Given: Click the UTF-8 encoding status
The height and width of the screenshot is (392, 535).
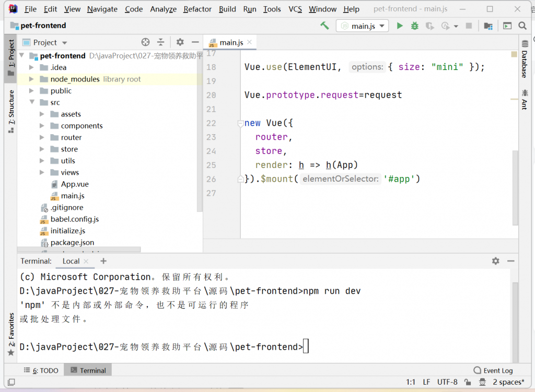Looking at the screenshot, I should (447, 382).
